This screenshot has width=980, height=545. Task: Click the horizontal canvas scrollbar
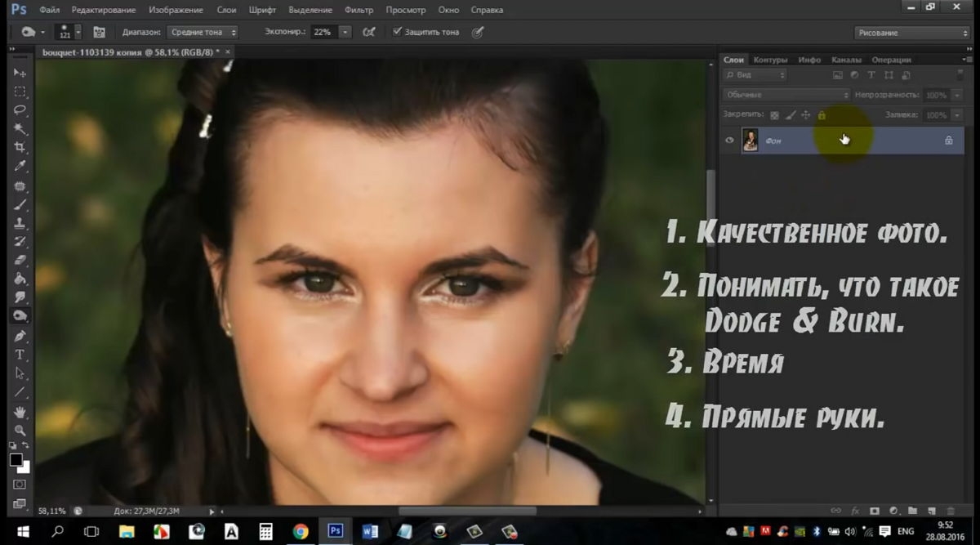click(x=466, y=511)
